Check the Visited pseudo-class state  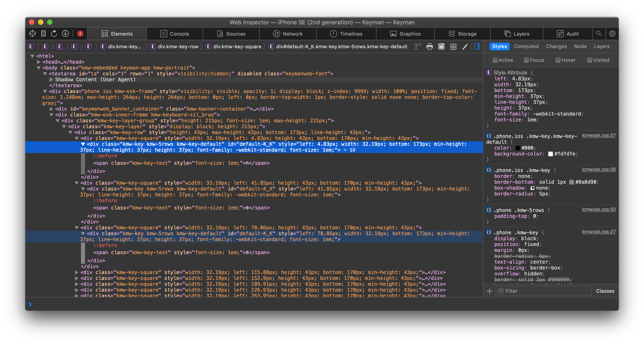pyautogui.click(x=590, y=60)
